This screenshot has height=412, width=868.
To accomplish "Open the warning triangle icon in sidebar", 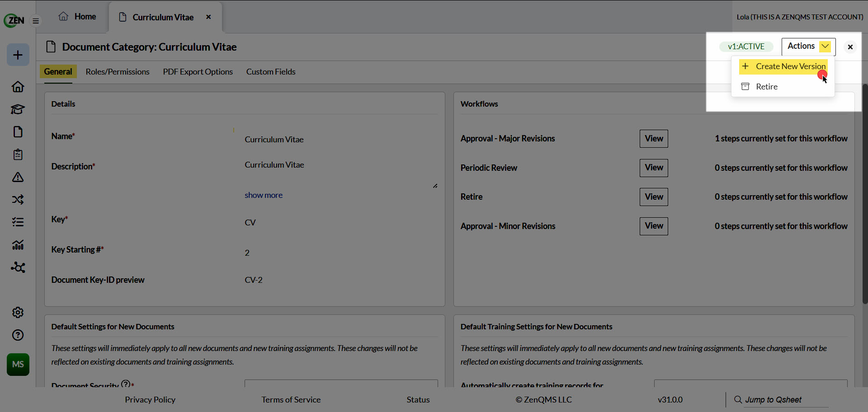I will pyautogui.click(x=18, y=177).
